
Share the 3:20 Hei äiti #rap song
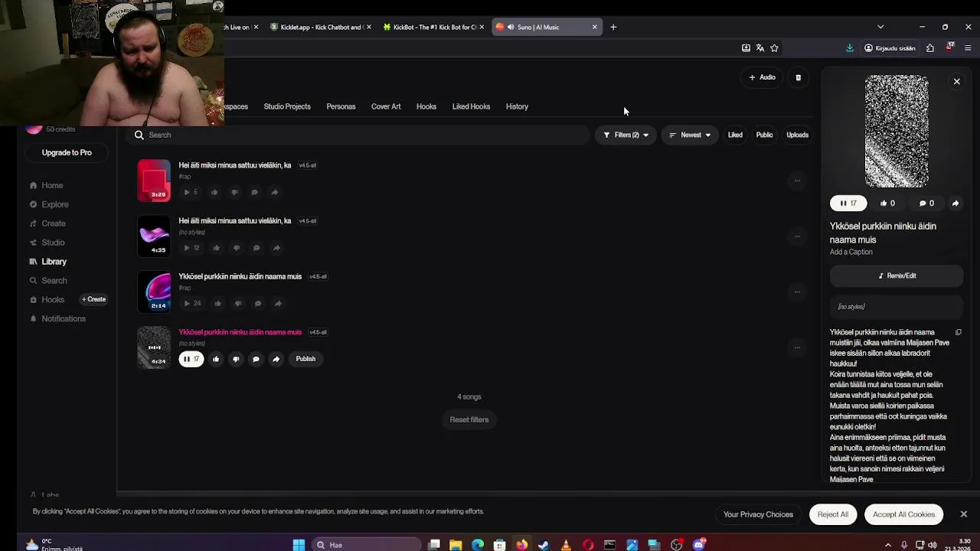(x=274, y=192)
